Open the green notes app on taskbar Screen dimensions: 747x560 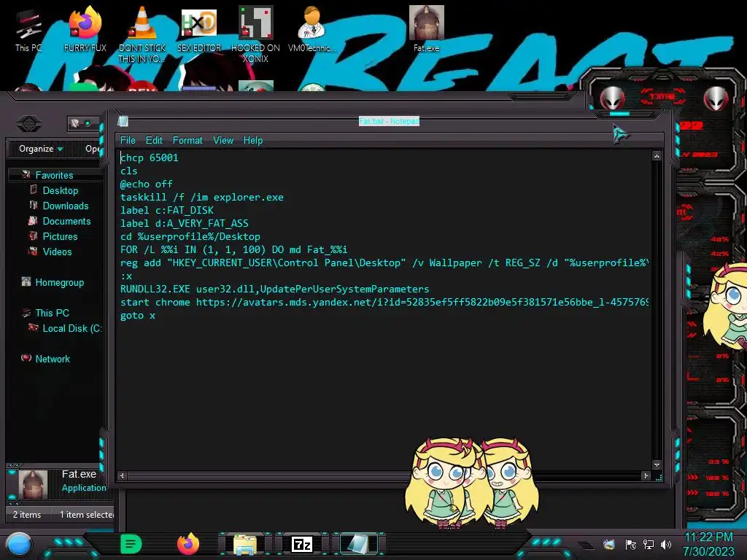pos(131,544)
